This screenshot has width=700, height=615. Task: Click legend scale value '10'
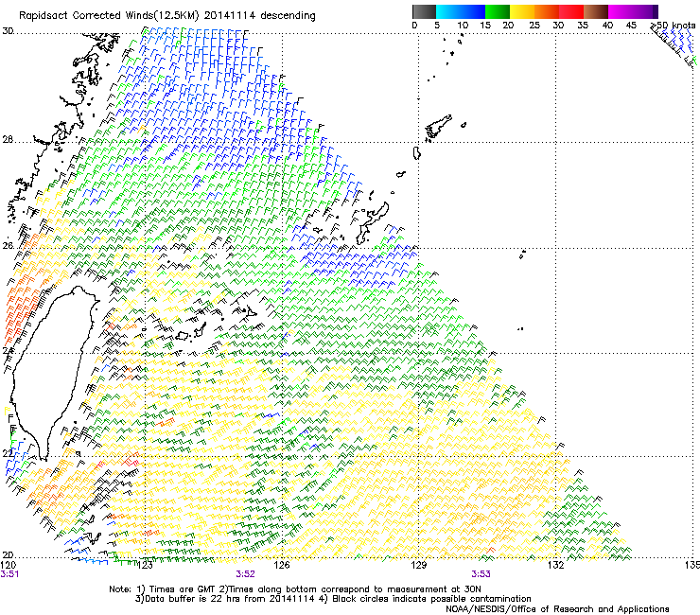[463, 26]
